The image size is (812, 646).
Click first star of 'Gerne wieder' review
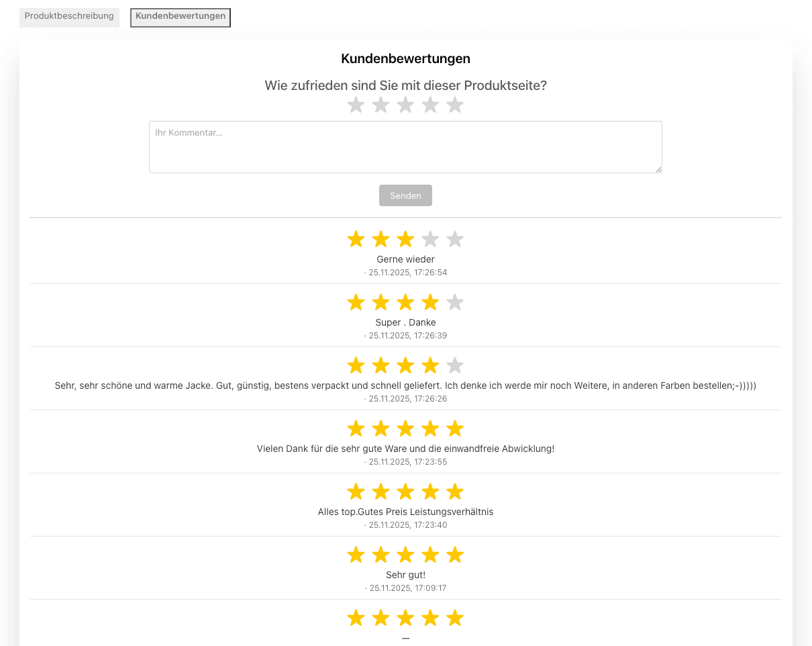click(356, 239)
